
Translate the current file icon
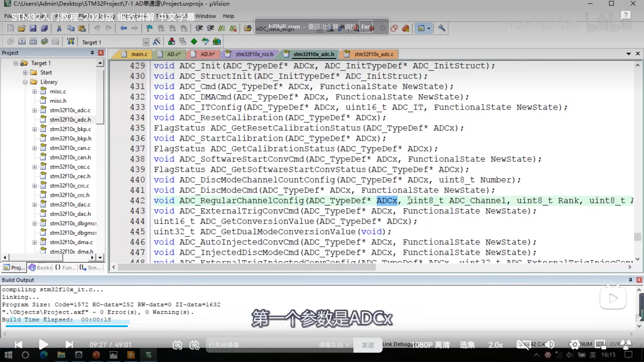click(x=11, y=41)
